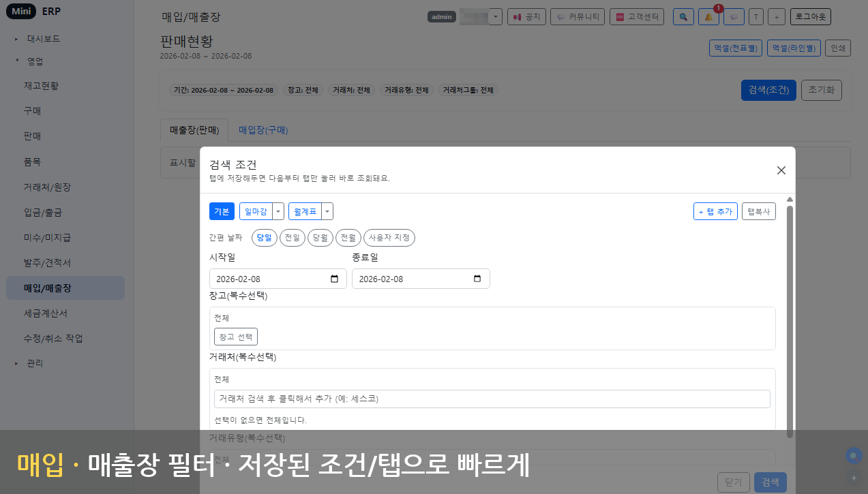
Task: Click the blue 검색(조건) button
Action: [768, 90]
